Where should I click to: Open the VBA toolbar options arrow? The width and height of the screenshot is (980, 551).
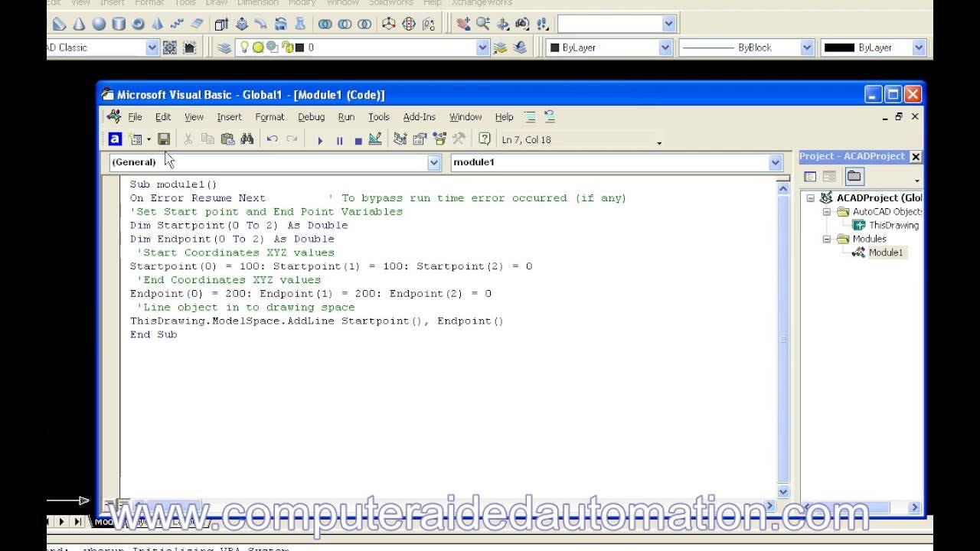click(x=659, y=142)
